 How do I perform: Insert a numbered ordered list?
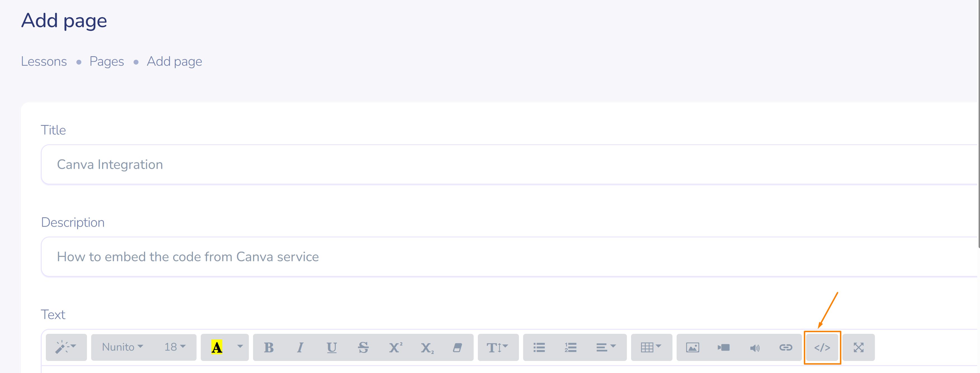click(570, 348)
